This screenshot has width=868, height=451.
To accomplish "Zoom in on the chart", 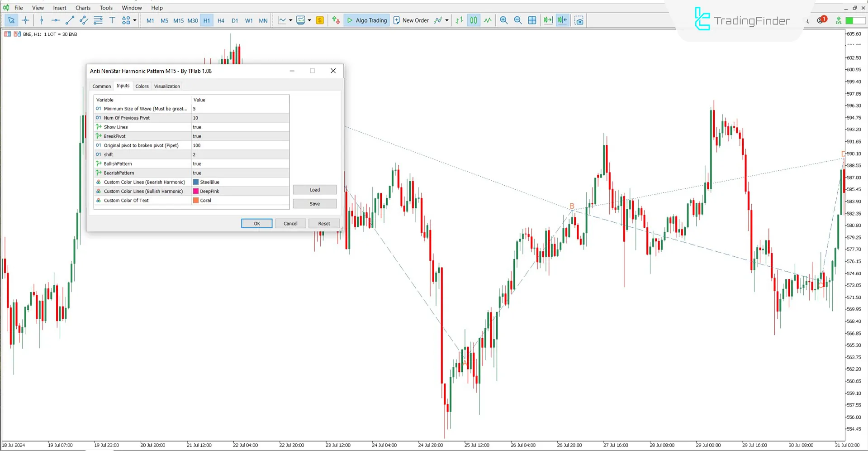I will point(503,20).
